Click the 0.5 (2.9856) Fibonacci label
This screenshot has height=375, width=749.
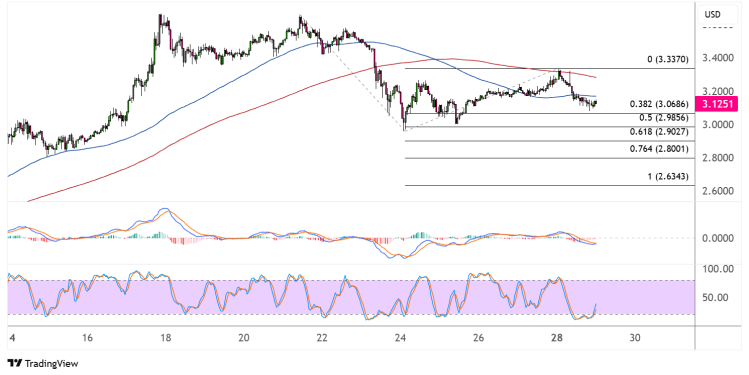(663, 118)
